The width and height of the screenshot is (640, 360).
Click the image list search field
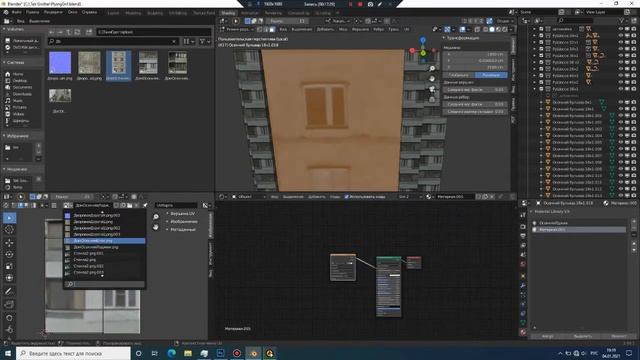(x=104, y=284)
